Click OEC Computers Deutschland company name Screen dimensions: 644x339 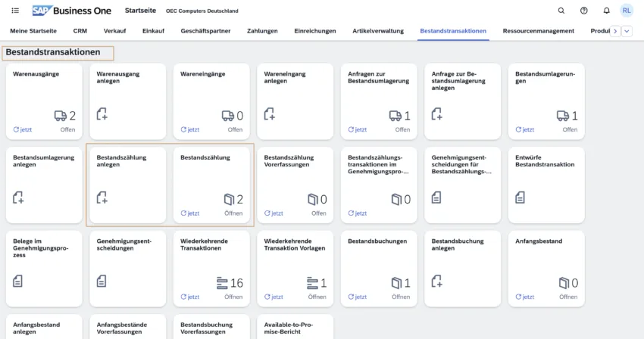tap(202, 11)
